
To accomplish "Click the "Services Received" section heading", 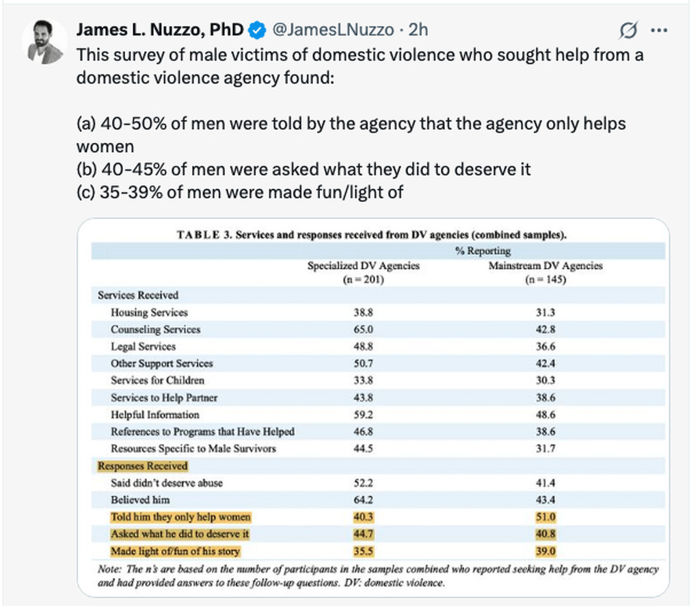I will click(137, 295).
